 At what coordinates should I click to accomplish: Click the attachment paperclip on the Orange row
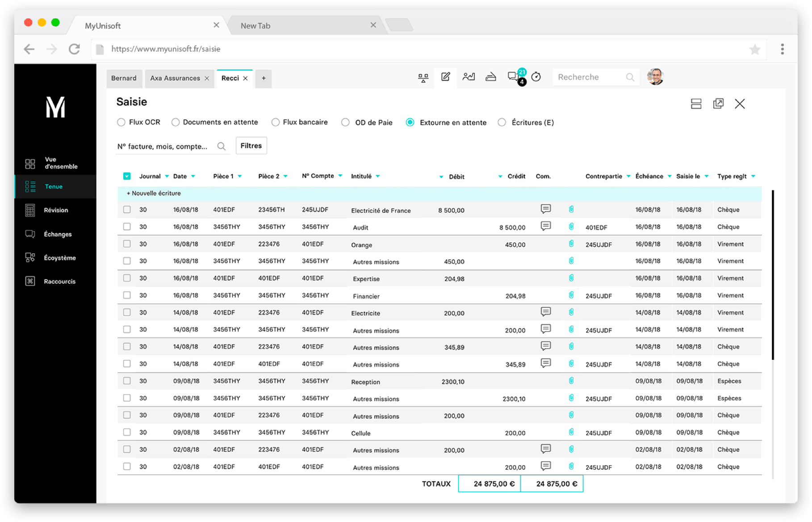click(x=570, y=244)
